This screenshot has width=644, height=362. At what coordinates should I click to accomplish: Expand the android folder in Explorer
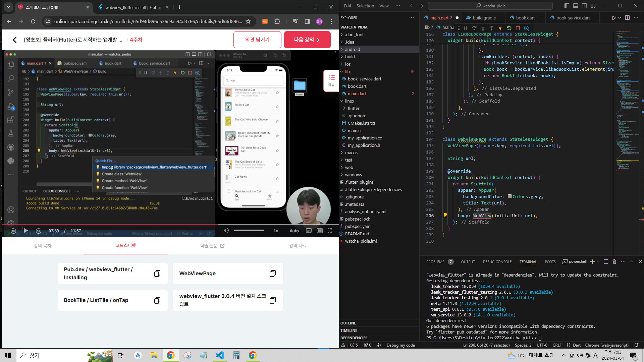(379, 49)
